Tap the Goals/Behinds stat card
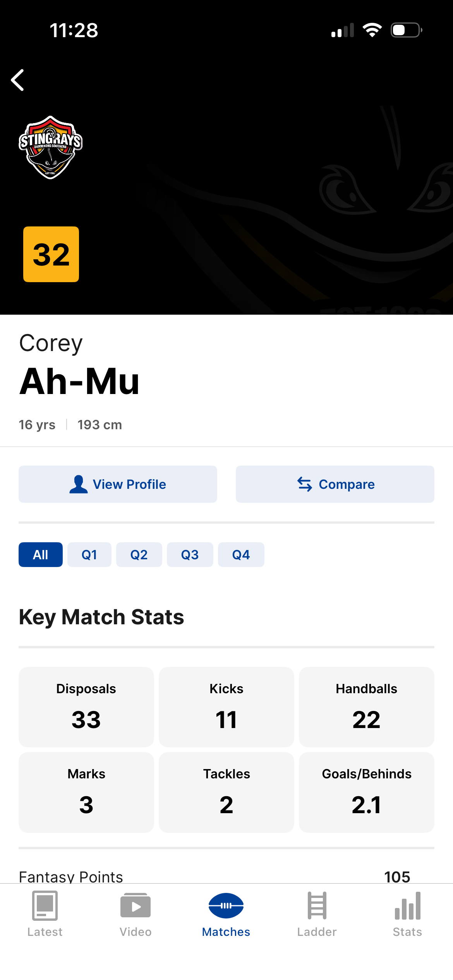Screen dimensions: 453x980 [x=367, y=792]
